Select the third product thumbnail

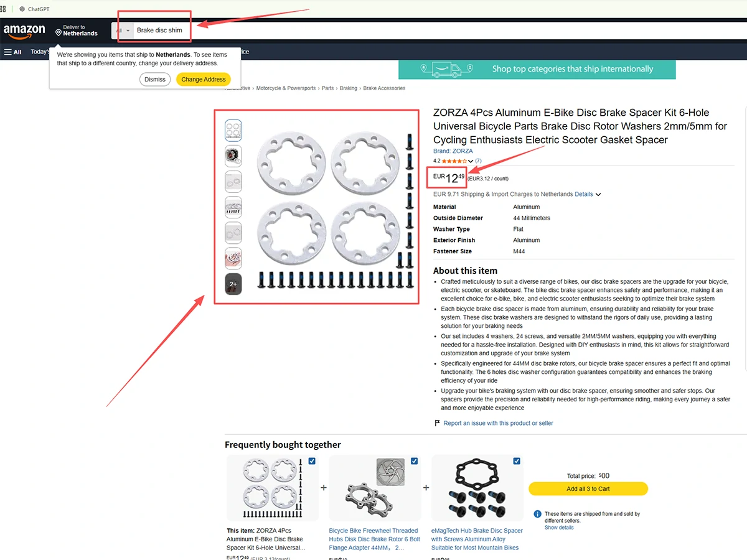click(233, 182)
